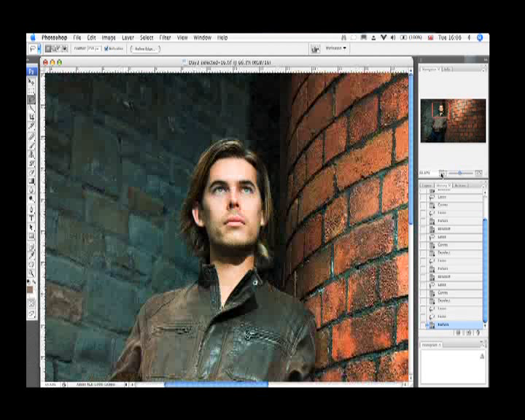Screen dimensions: 525x420
Task: Click the Navigator zoom out button
Action: click(x=443, y=173)
